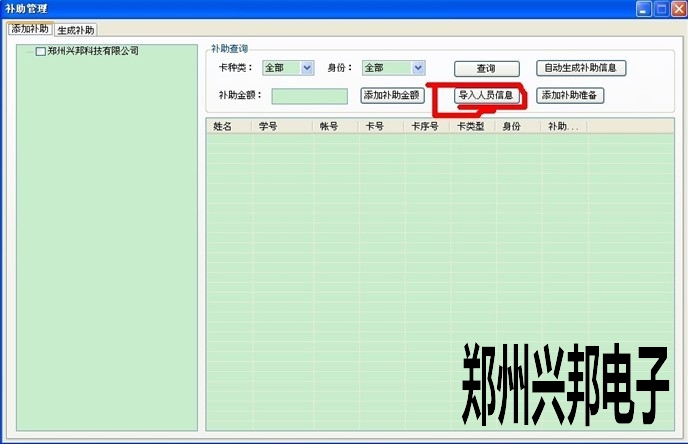Click the 添加补助准备 button
Image resolution: width=688 pixels, height=444 pixels.
570,95
